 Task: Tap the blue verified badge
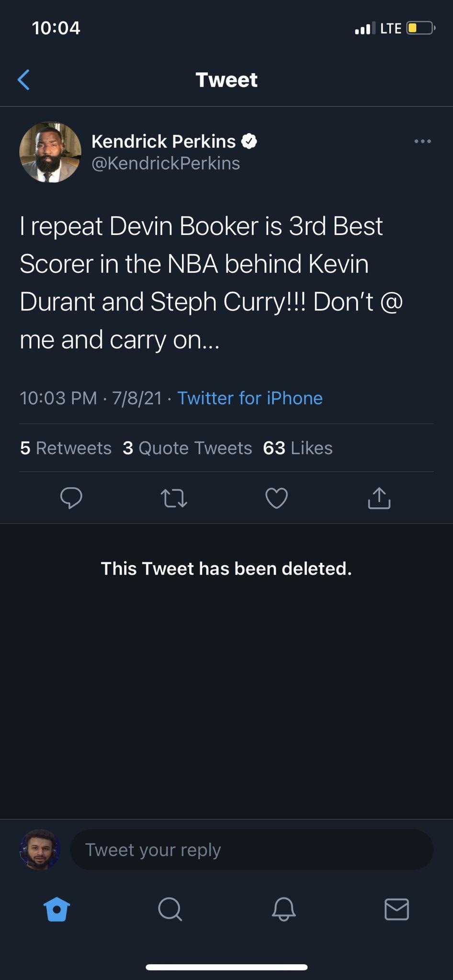coord(249,141)
